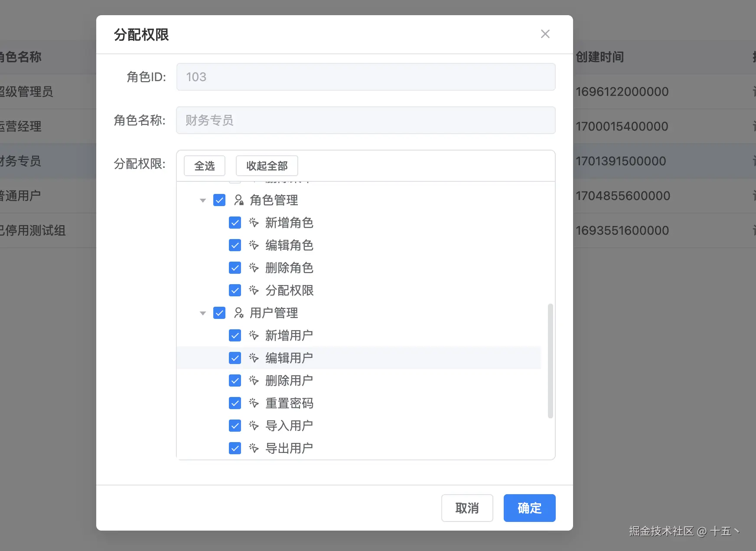Select the 导出用户 label in the tree
This screenshot has height=551, width=756.
289,448
